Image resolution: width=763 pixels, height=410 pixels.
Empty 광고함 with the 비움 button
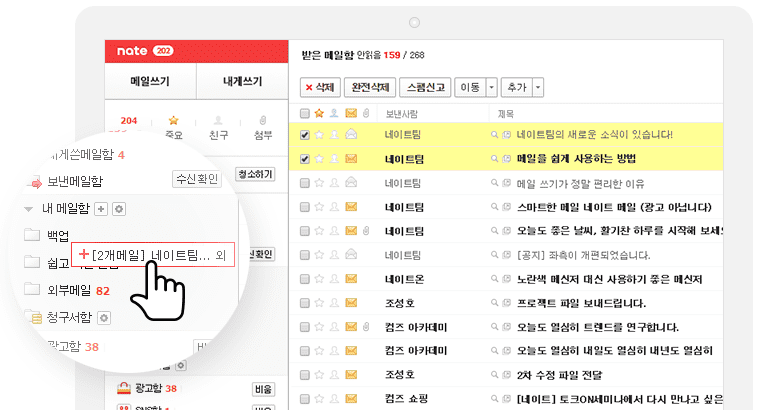[263, 389]
